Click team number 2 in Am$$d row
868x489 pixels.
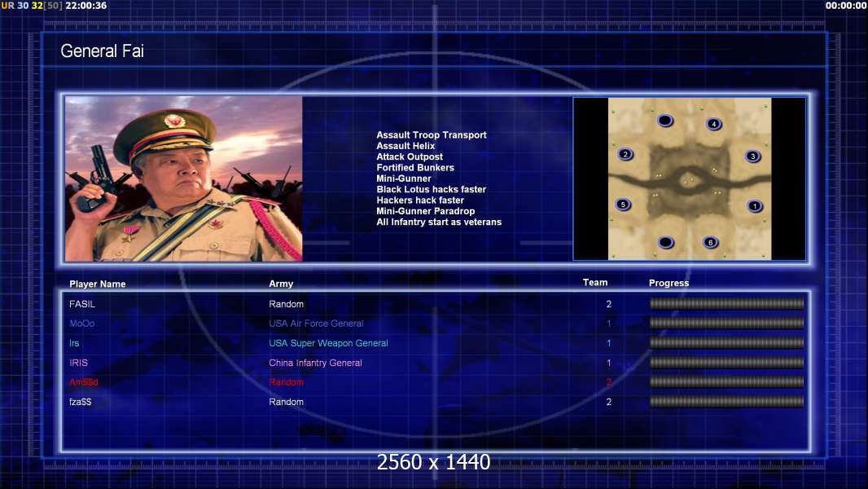[609, 382]
